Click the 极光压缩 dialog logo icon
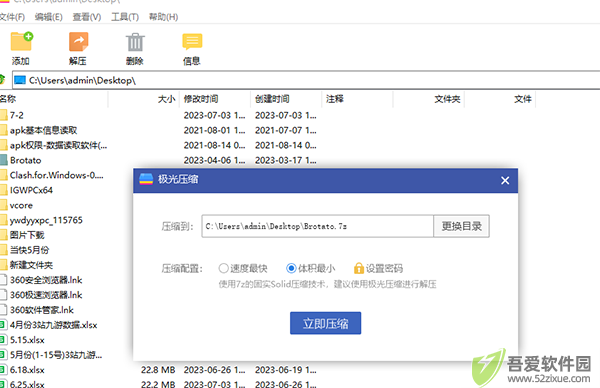 (146, 179)
